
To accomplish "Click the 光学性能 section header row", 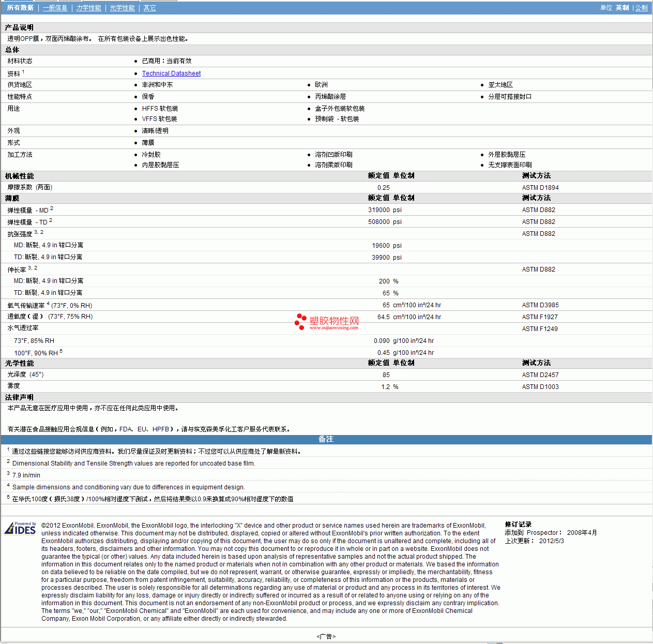I will (x=20, y=363).
